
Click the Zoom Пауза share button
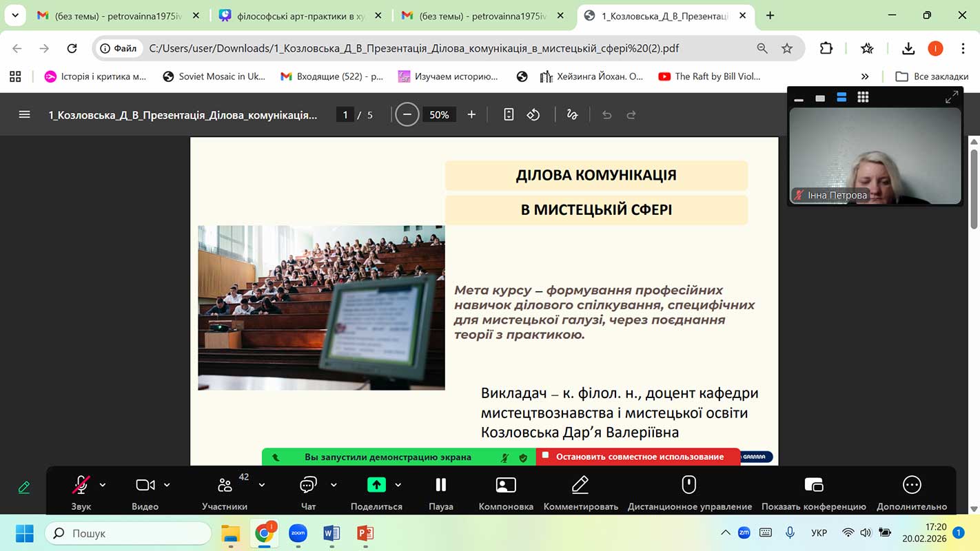coord(441,492)
